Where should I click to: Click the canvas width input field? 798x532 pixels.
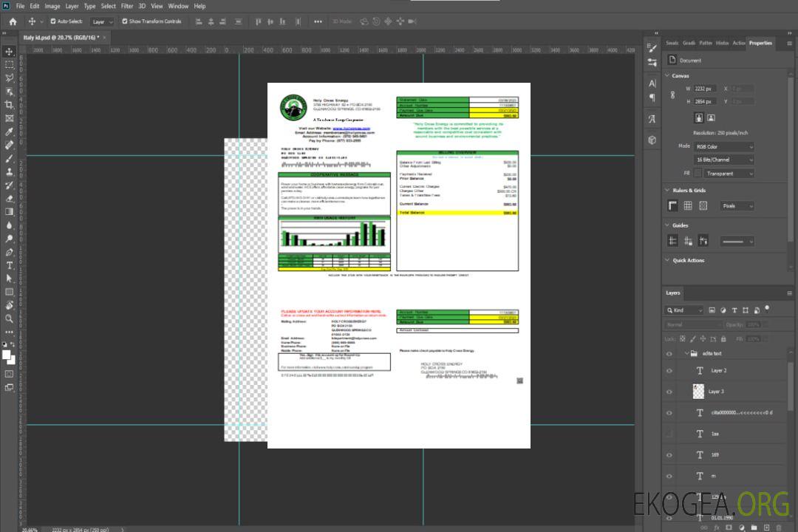click(705, 89)
